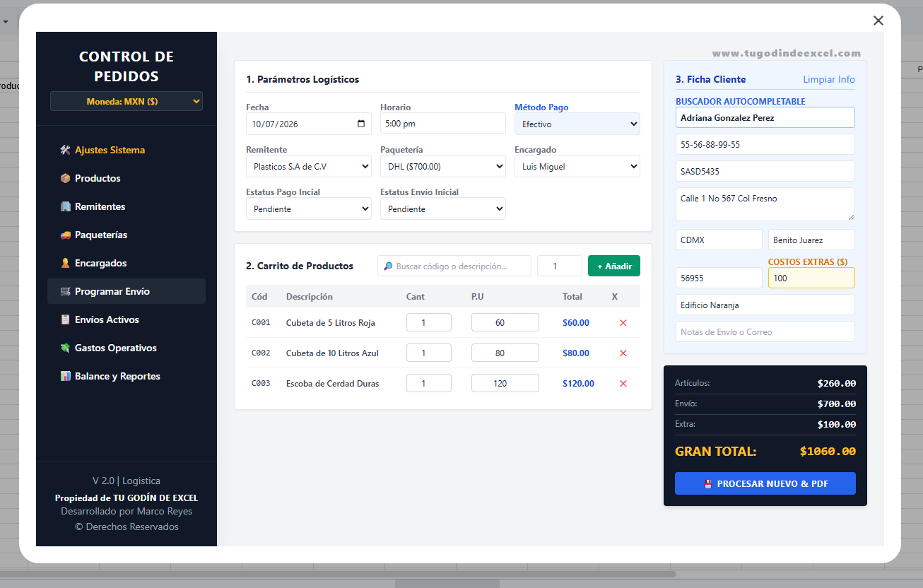Remove Cubeta de 10 Litros Azul row
The image size is (923, 588).
coord(623,353)
